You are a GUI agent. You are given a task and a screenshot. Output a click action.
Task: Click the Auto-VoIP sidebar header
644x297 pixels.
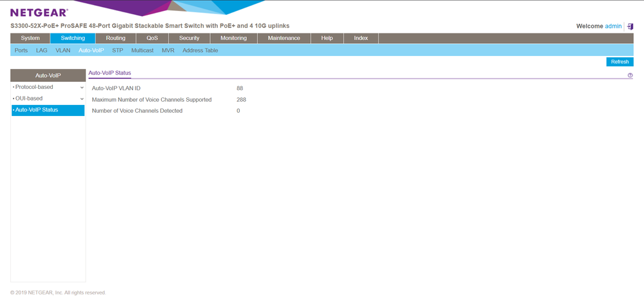[48, 75]
